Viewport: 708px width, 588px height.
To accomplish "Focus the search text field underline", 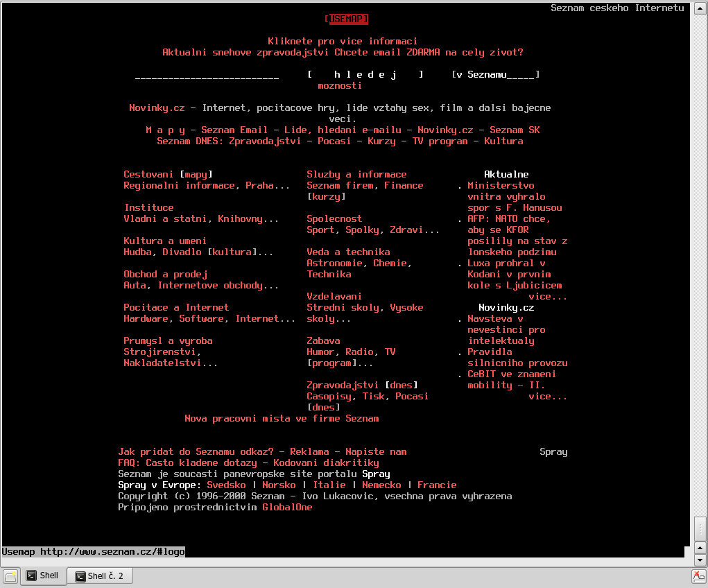I will click(207, 75).
